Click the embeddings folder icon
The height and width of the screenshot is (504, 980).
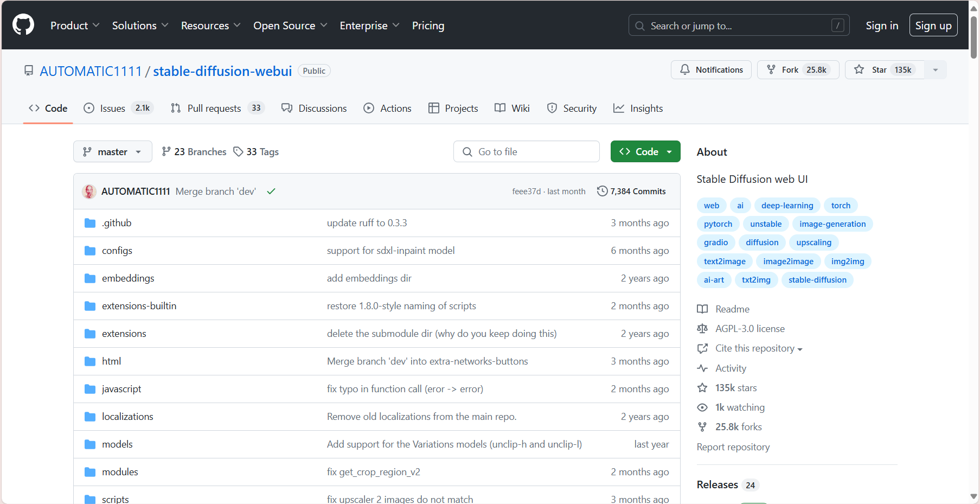pyautogui.click(x=90, y=278)
